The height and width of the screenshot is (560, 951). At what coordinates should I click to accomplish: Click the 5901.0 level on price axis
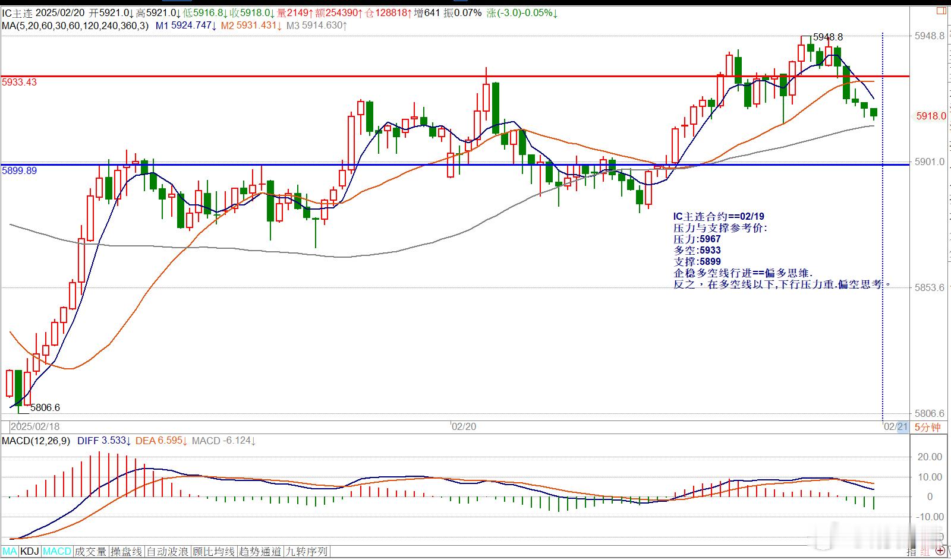930,162
